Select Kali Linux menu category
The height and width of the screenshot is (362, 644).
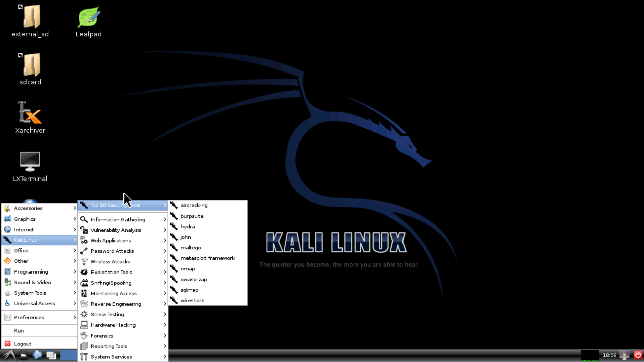tap(40, 240)
